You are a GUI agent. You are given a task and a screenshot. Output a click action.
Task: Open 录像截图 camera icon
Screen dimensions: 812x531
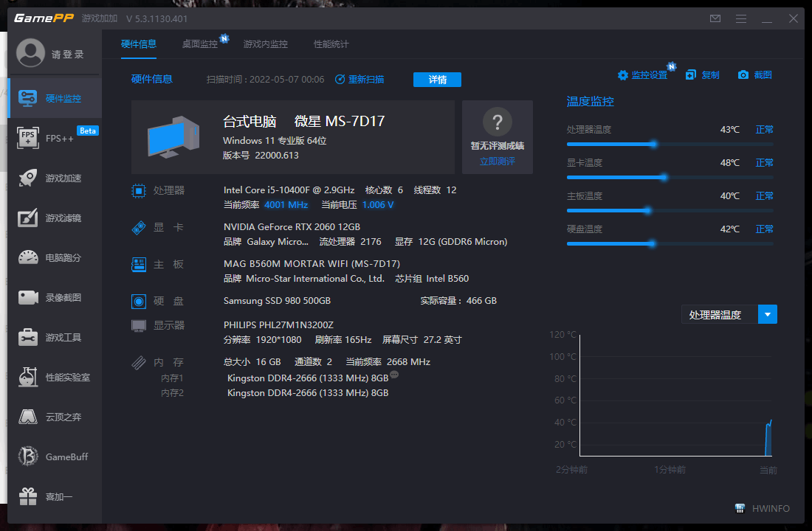[x=28, y=298]
